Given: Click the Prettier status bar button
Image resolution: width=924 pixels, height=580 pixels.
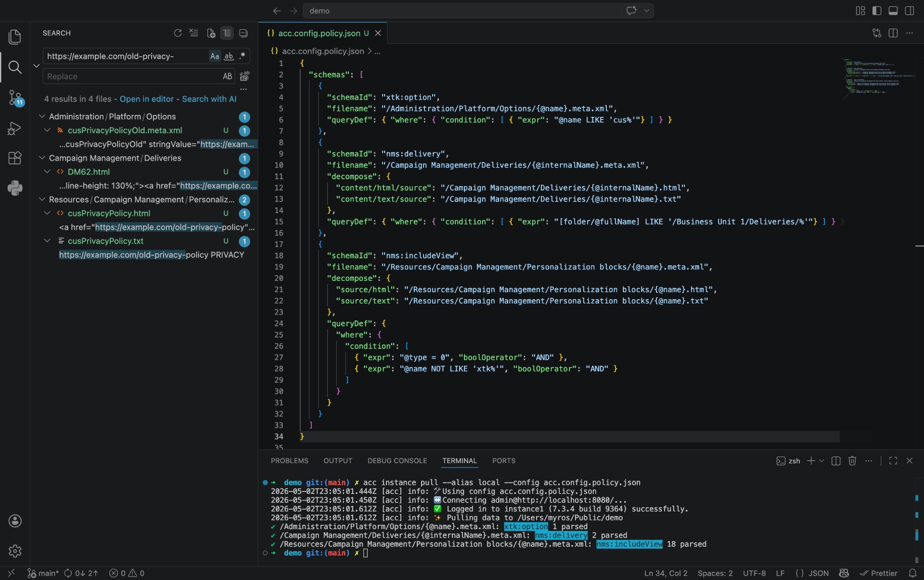Looking at the screenshot, I should (x=879, y=573).
